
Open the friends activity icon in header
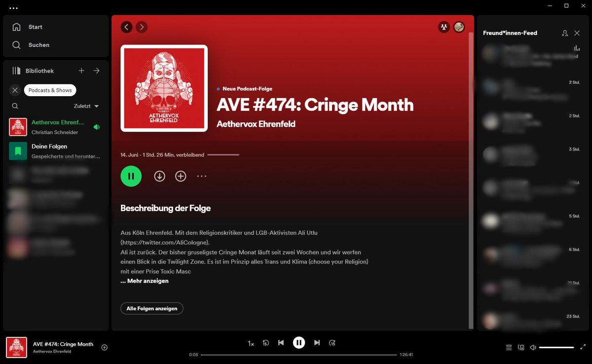point(444,27)
